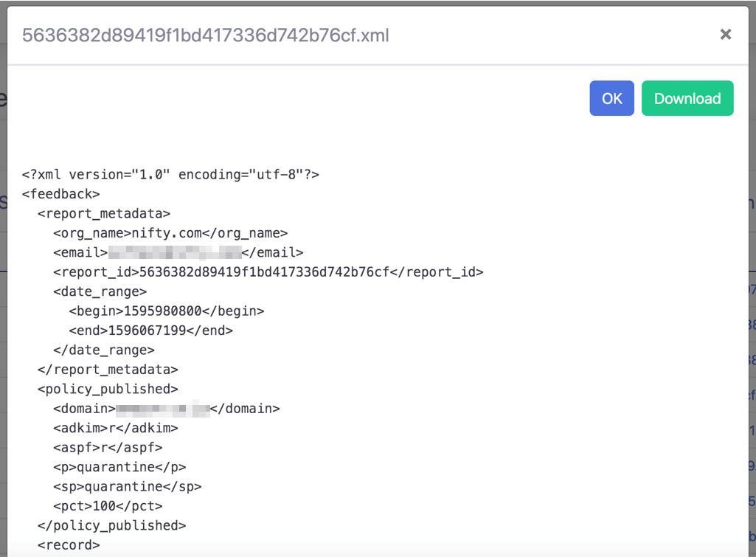This screenshot has width=756, height=557.
Task: Select the begin timestamp 1595980800 line
Action: tap(167, 311)
